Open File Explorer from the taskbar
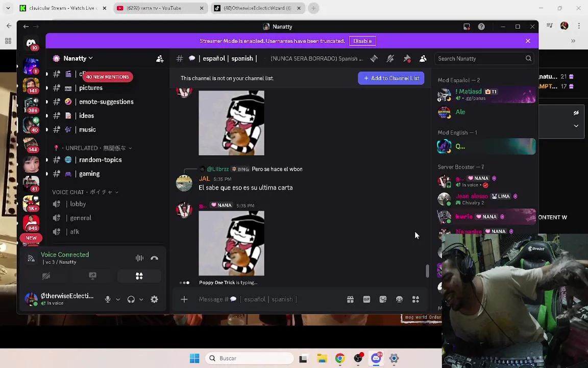Image resolution: width=588 pixels, height=368 pixels. (322, 358)
